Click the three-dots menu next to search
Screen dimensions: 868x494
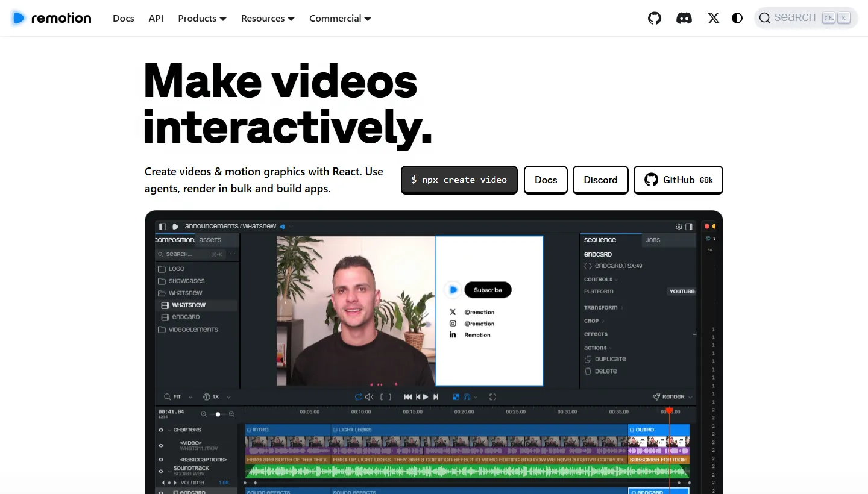tap(233, 254)
